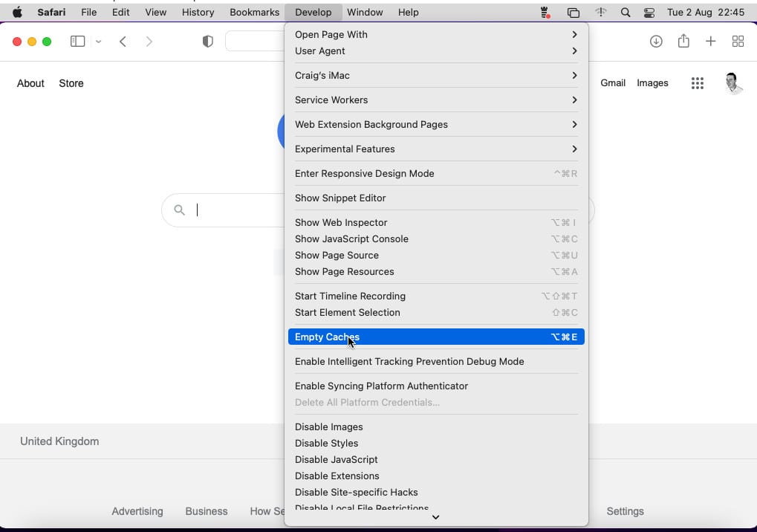This screenshot has height=532, width=757.
Task: Open the File menu
Action: (x=89, y=13)
